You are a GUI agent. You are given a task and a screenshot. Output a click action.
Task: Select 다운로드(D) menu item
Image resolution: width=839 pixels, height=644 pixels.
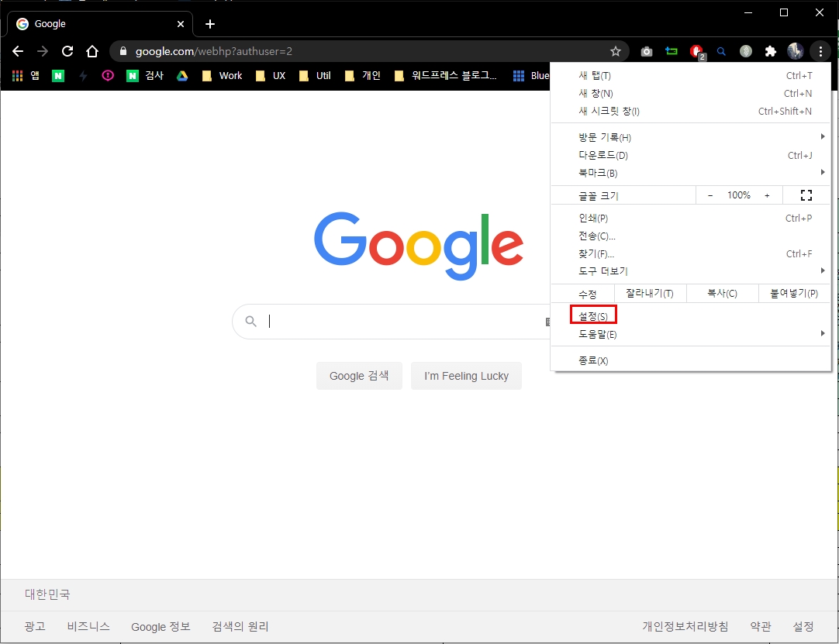[690, 155]
